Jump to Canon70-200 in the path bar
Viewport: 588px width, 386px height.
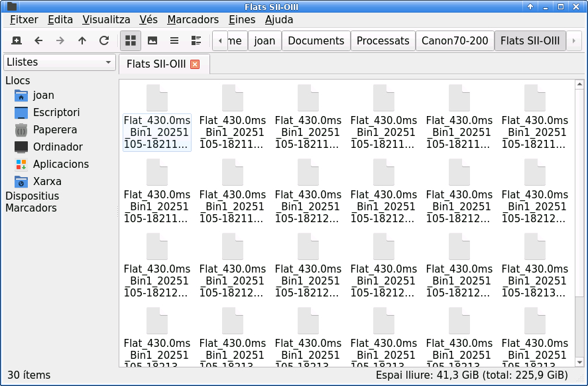coord(455,40)
